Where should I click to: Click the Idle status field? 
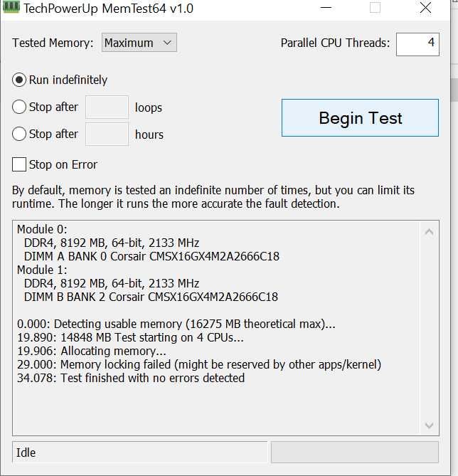(x=139, y=453)
